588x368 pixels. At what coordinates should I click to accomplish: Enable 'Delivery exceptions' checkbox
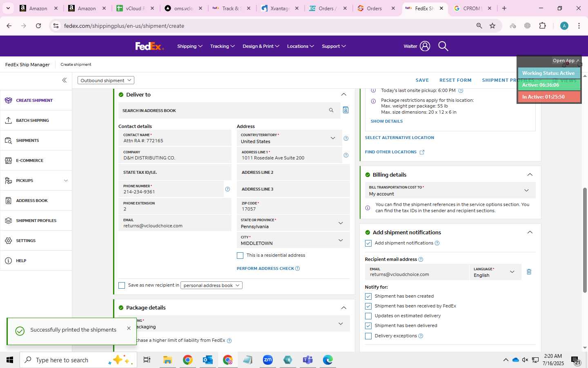coord(368,336)
